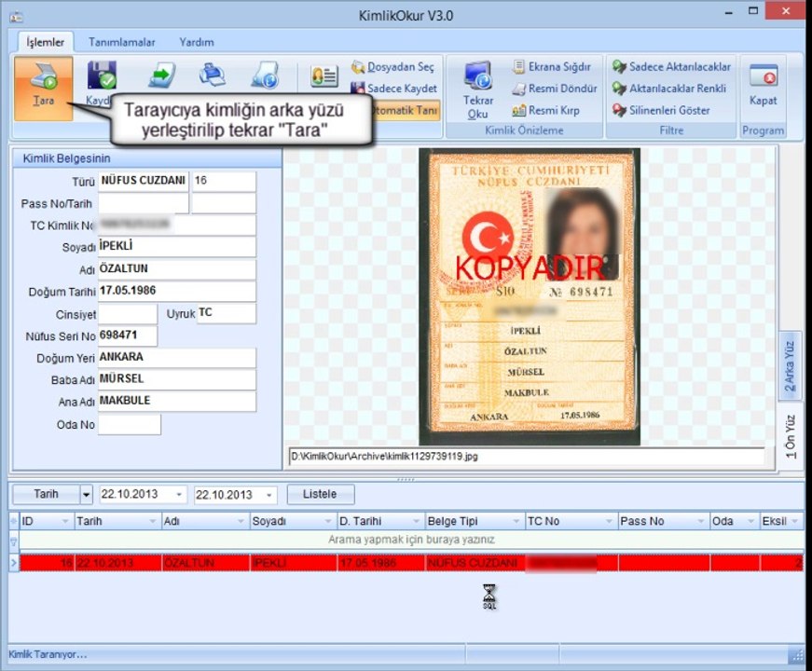This screenshot has width=812, height=671.
Task: Click the Adı field ÖZALTUN
Action: [x=176, y=269]
